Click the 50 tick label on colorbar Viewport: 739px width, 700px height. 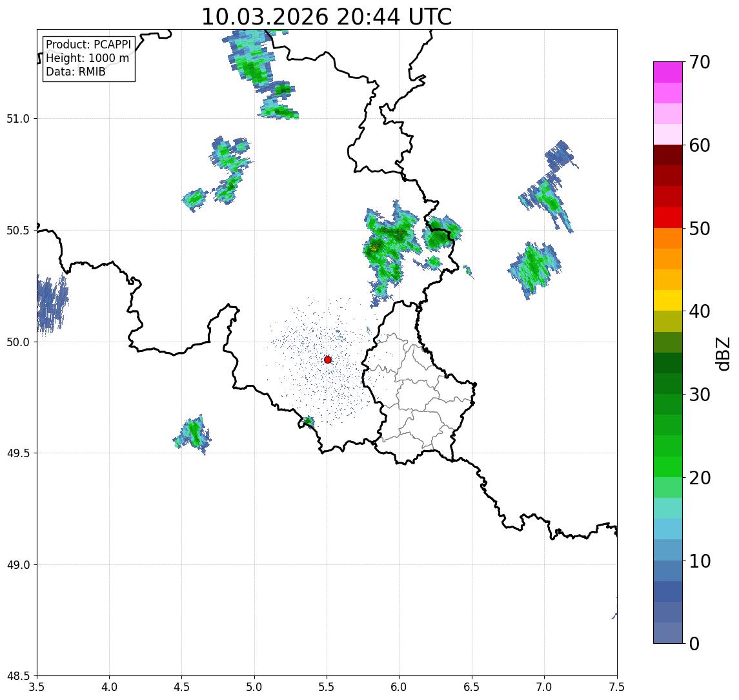[x=700, y=229]
